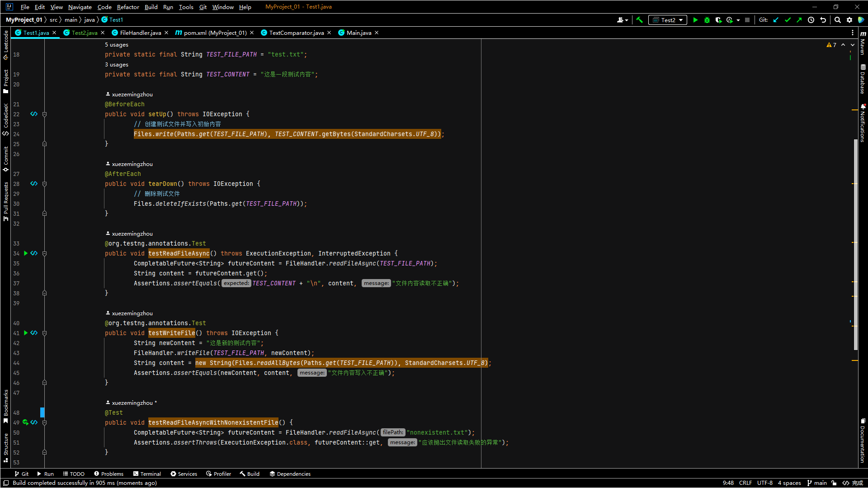Click the Build Project hammer icon
The height and width of the screenshot is (488, 868).
639,20
